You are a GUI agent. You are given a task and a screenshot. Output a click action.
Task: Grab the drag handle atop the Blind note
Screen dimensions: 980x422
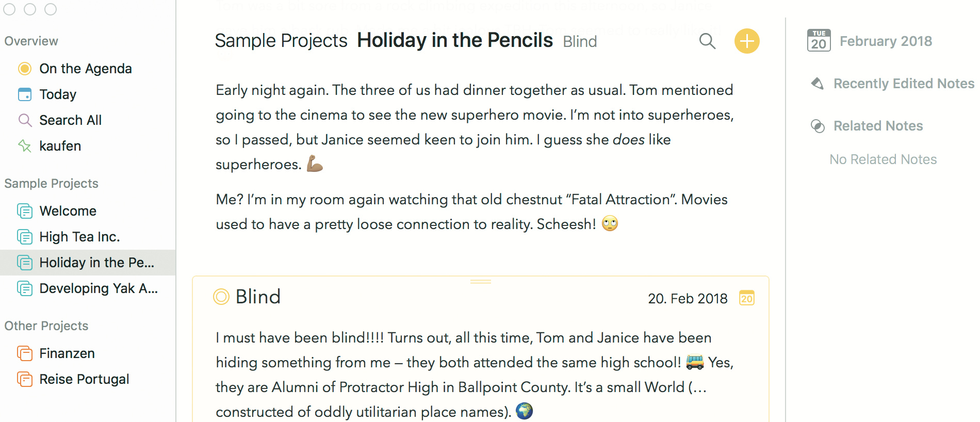[480, 282]
